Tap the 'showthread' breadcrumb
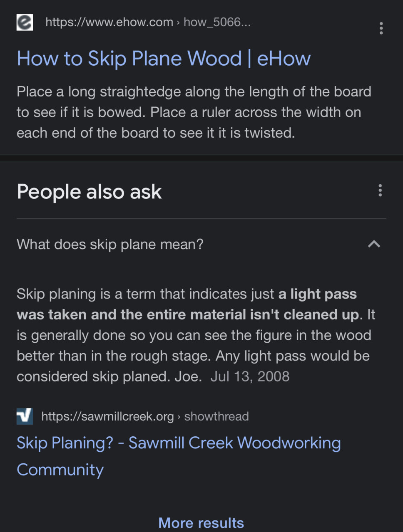Image resolution: width=403 pixels, height=532 pixels. pyautogui.click(x=216, y=416)
